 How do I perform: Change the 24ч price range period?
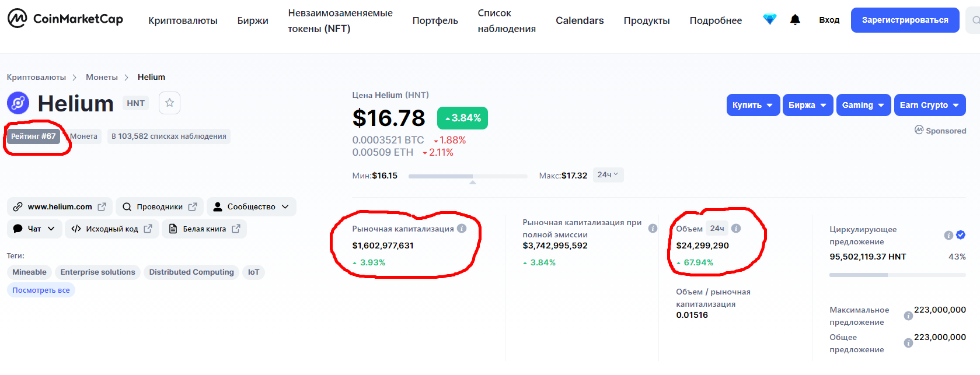pos(608,175)
